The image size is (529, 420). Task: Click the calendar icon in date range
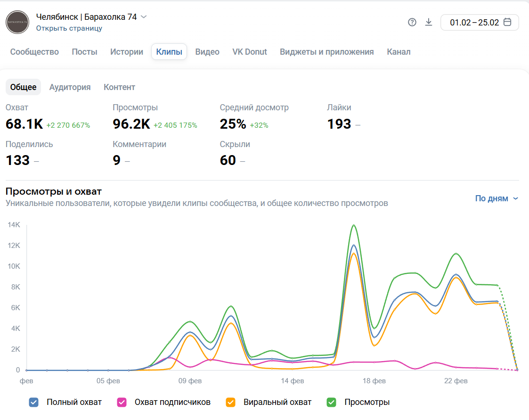pos(507,22)
